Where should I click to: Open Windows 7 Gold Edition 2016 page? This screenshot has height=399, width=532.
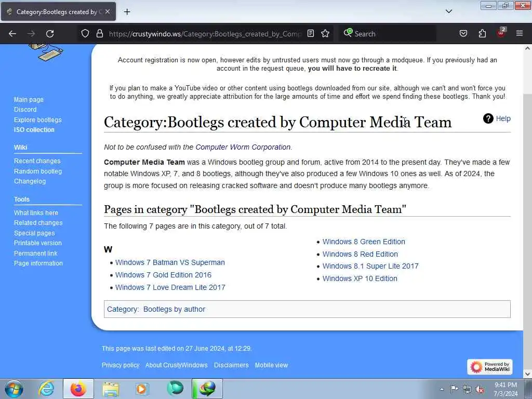coord(163,275)
